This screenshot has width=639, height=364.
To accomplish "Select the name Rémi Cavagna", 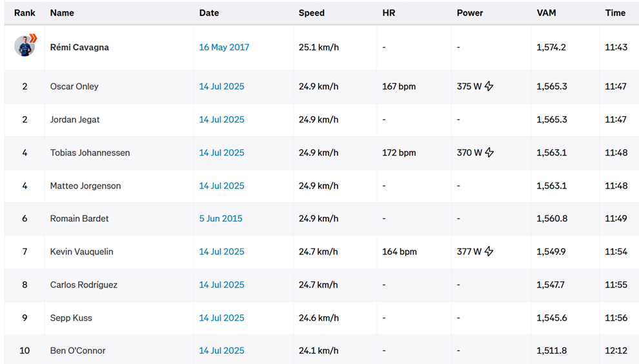I will (79, 47).
